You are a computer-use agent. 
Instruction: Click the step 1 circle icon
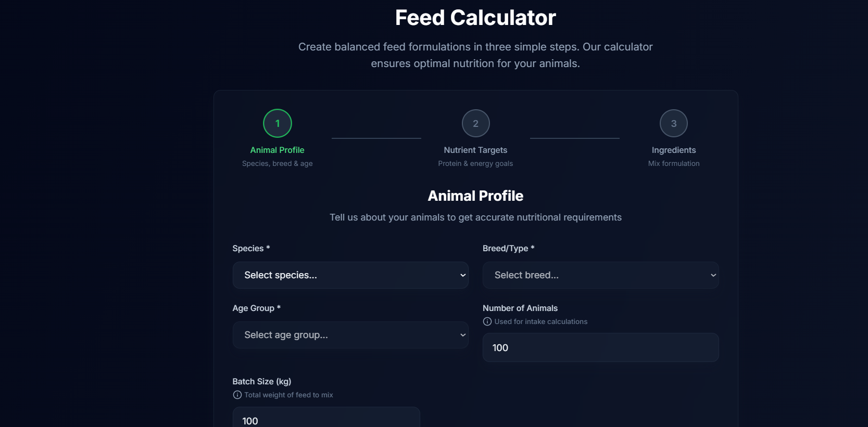pyautogui.click(x=278, y=123)
